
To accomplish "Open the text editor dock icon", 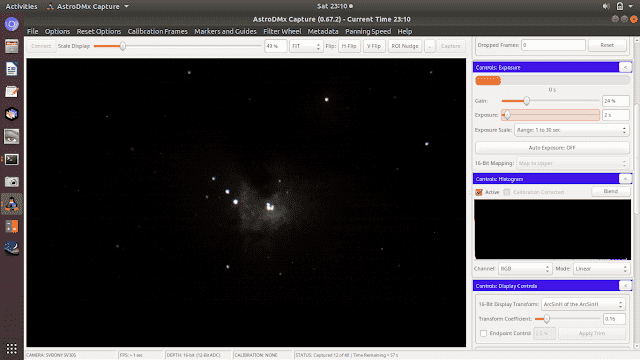I will 11,91.
